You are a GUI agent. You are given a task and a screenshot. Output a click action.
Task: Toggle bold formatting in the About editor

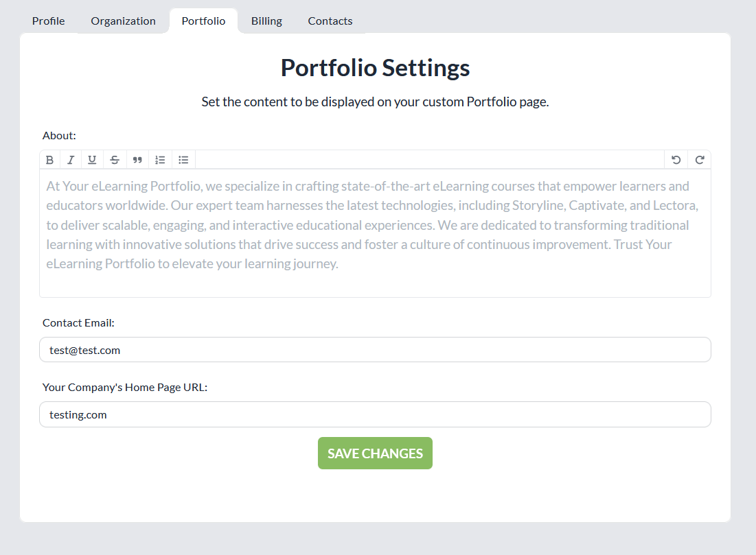click(49, 160)
